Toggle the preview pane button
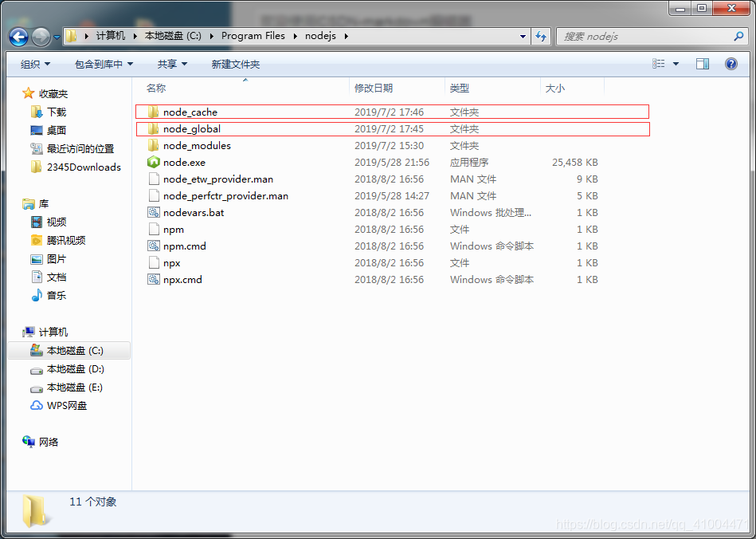 pos(703,64)
